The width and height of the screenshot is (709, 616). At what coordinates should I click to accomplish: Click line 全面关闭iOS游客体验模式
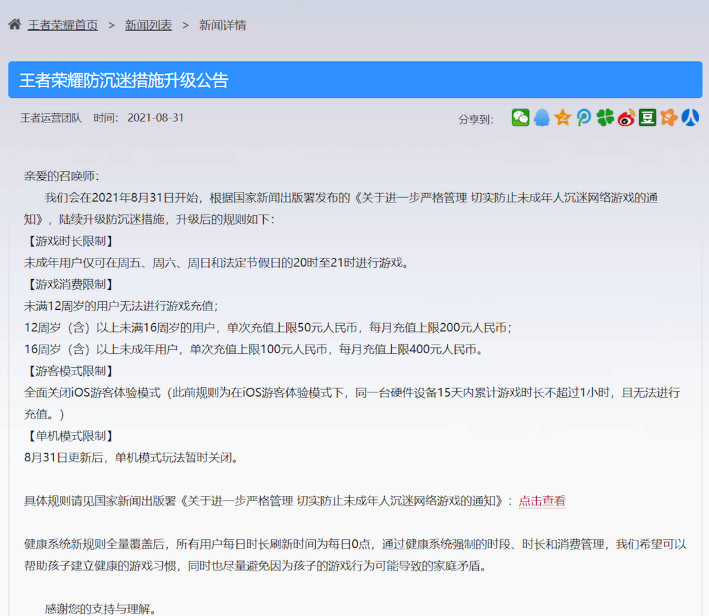[352, 403]
